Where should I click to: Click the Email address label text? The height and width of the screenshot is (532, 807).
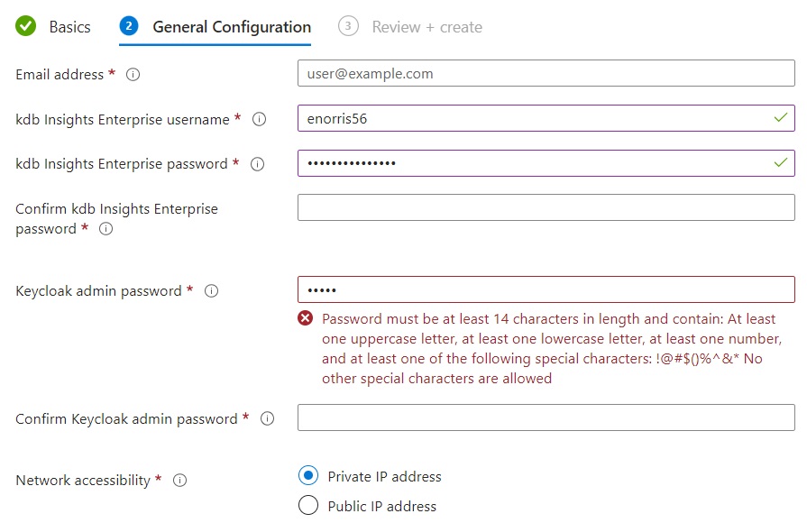tap(60, 75)
